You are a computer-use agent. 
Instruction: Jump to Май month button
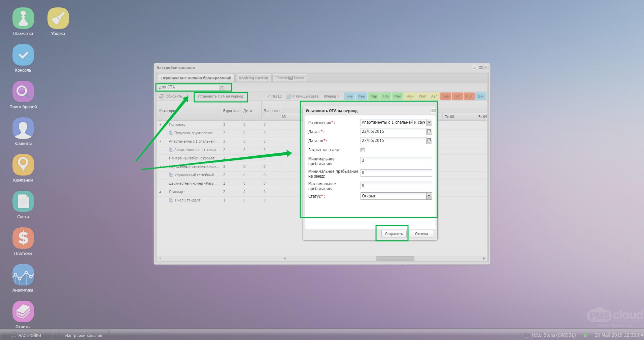[398, 96]
